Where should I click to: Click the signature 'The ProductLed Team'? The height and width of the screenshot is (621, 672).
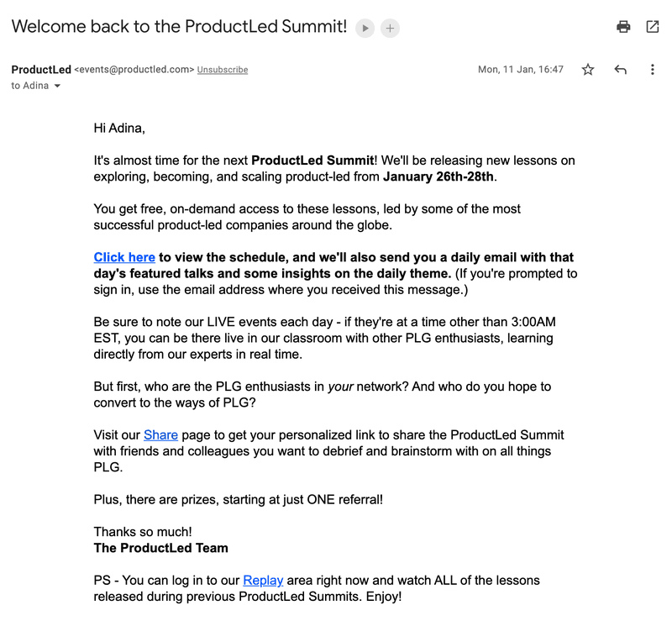pyautogui.click(x=160, y=548)
